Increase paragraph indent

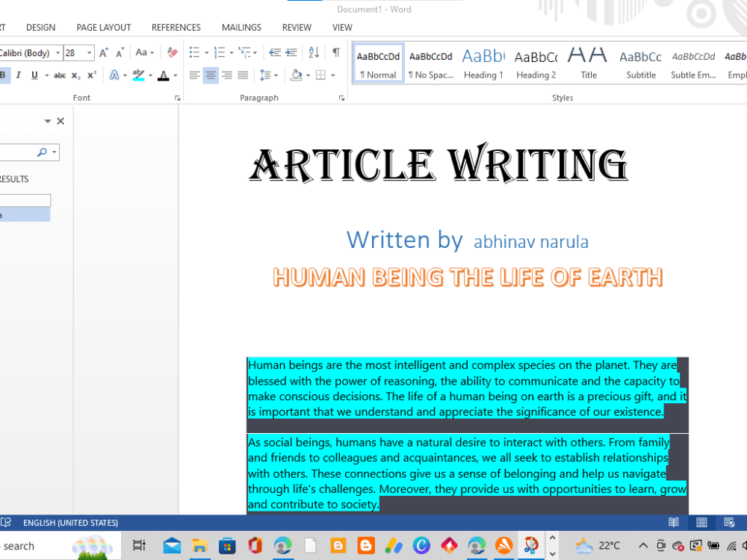(291, 52)
